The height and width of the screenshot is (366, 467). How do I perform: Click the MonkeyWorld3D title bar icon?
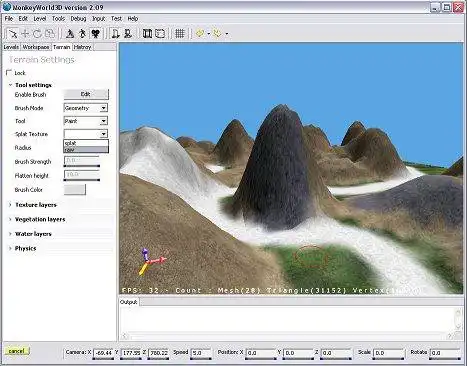click(x=7, y=7)
